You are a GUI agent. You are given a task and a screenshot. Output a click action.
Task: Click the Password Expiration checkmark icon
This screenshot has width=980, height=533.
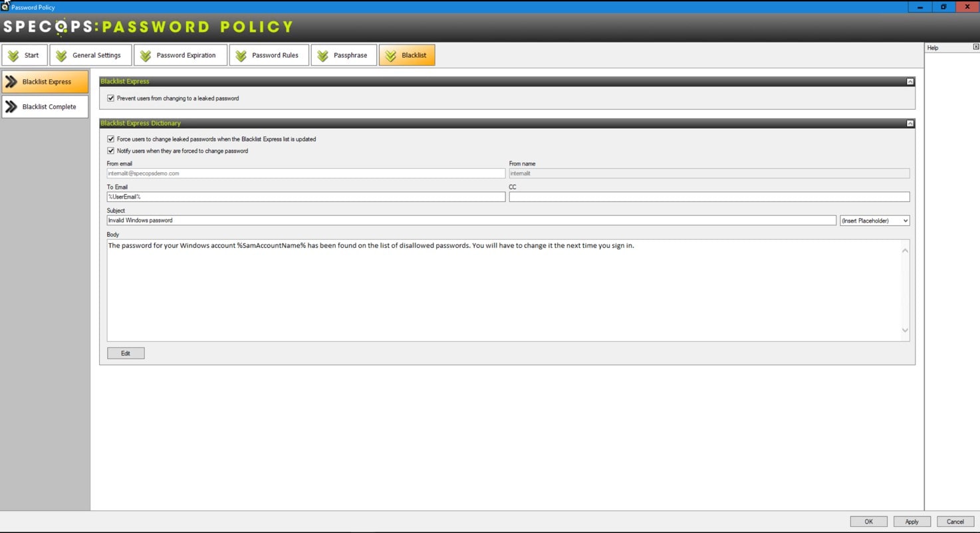coord(146,56)
